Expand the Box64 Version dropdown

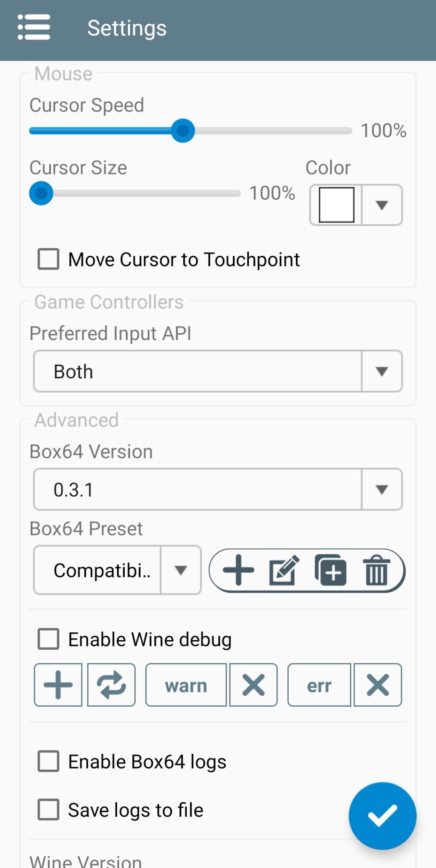tap(218, 489)
